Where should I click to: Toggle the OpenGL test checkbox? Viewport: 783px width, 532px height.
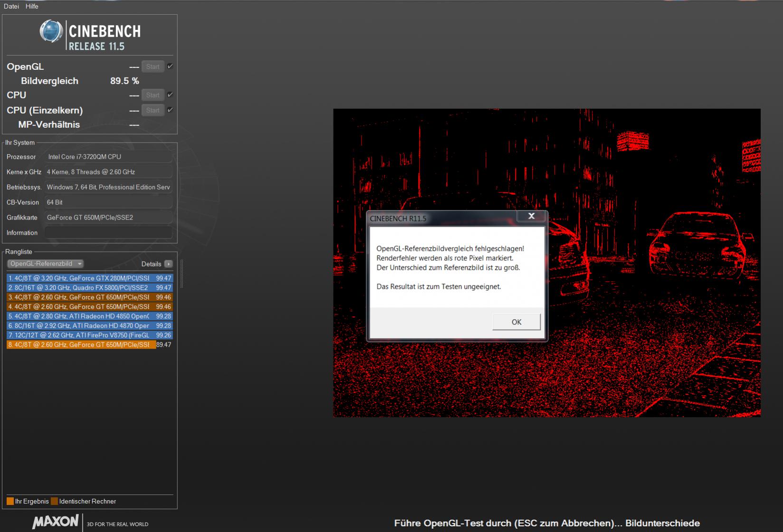pyautogui.click(x=170, y=66)
